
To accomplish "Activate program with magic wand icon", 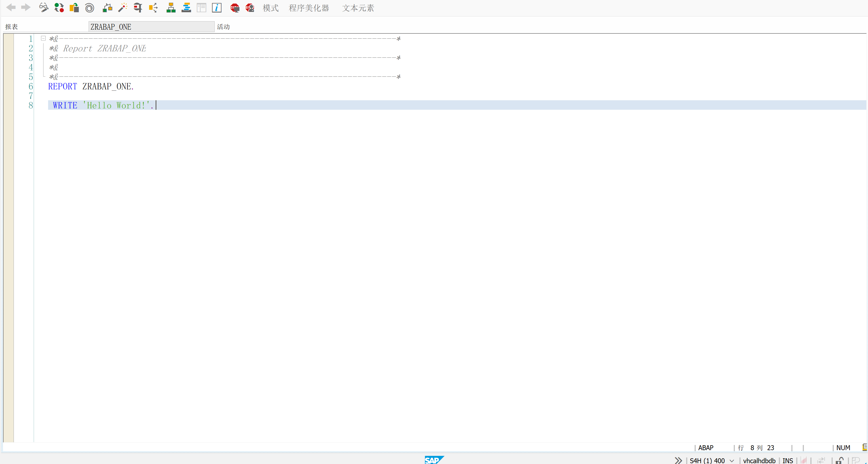I will point(123,8).
